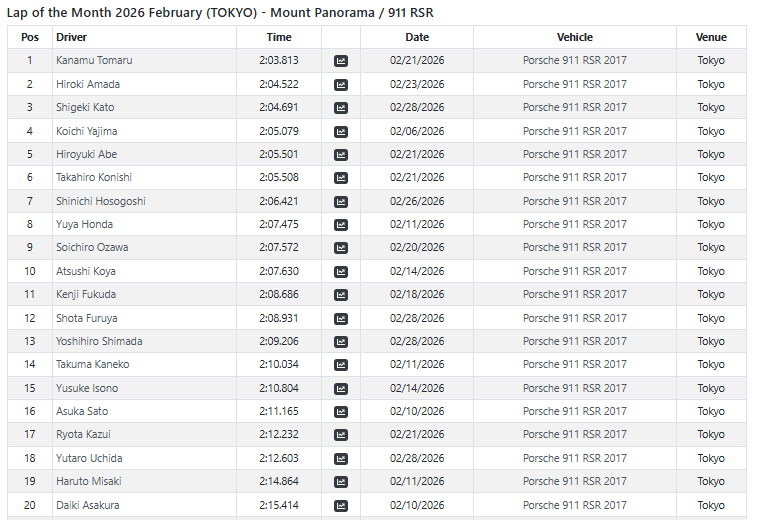Open lap chart icon for Kanamu Tomaru
This screenshot has height=520, width=757.
click(341, 61)
